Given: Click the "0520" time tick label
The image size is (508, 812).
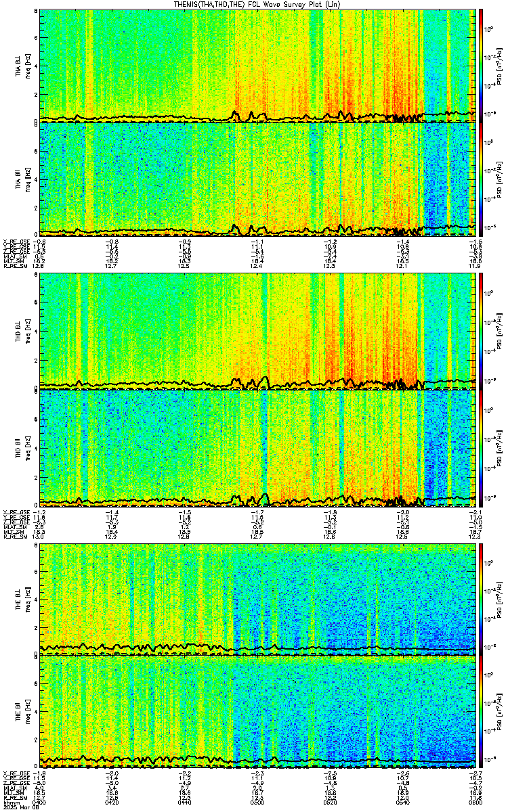Looking at the screenshot, I should click(x=330, y=803).
